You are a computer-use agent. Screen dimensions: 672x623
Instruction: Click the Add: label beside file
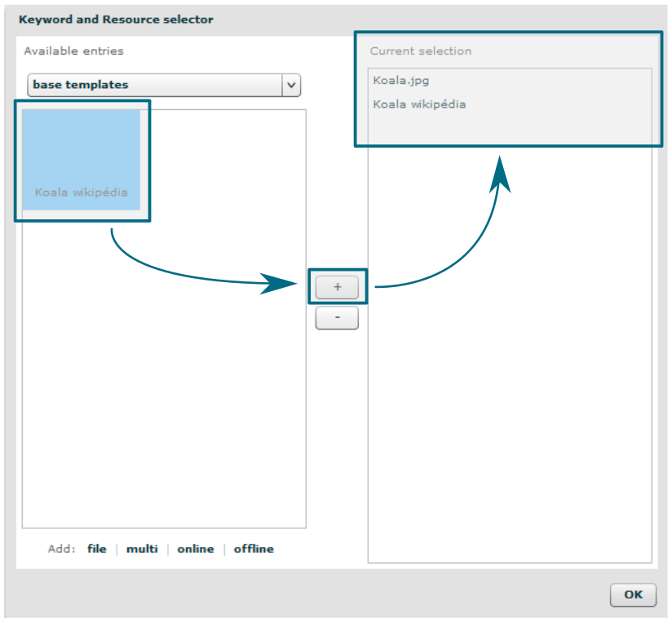click(x=61, y=549)
